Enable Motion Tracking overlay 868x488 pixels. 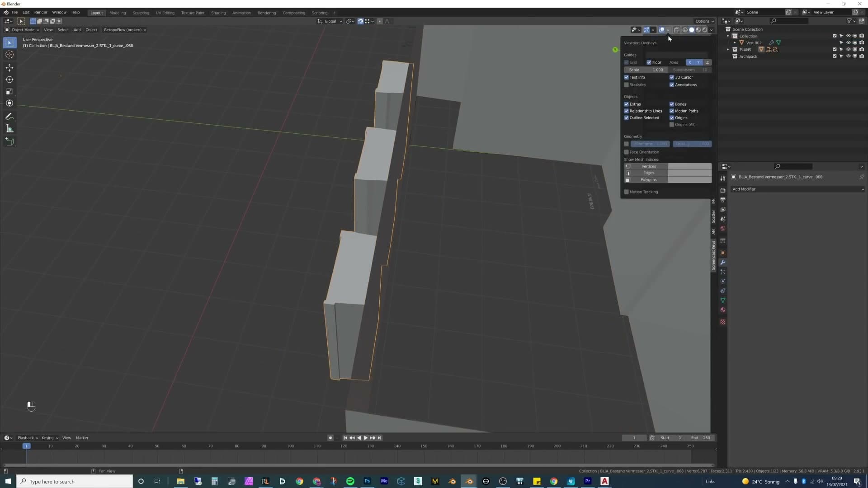pyautogui.click(x=626, y=192)
